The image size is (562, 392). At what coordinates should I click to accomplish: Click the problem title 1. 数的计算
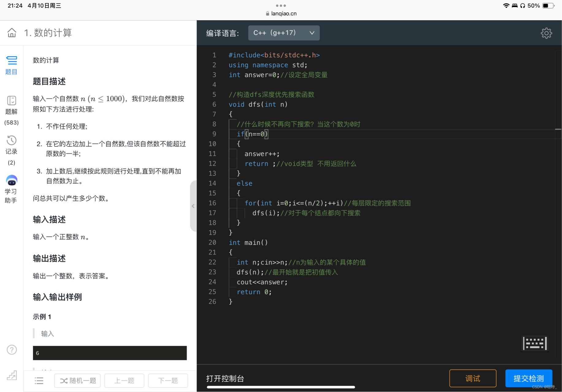48,32
